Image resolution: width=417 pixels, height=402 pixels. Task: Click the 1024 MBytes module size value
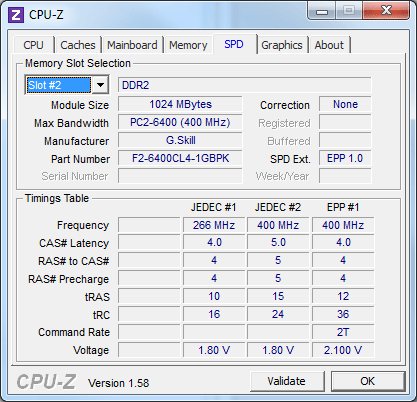click(180, 104)
